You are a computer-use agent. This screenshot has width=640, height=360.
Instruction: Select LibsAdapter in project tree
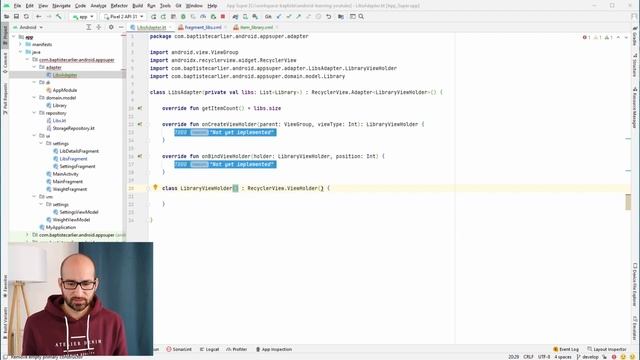pos(64,75)
